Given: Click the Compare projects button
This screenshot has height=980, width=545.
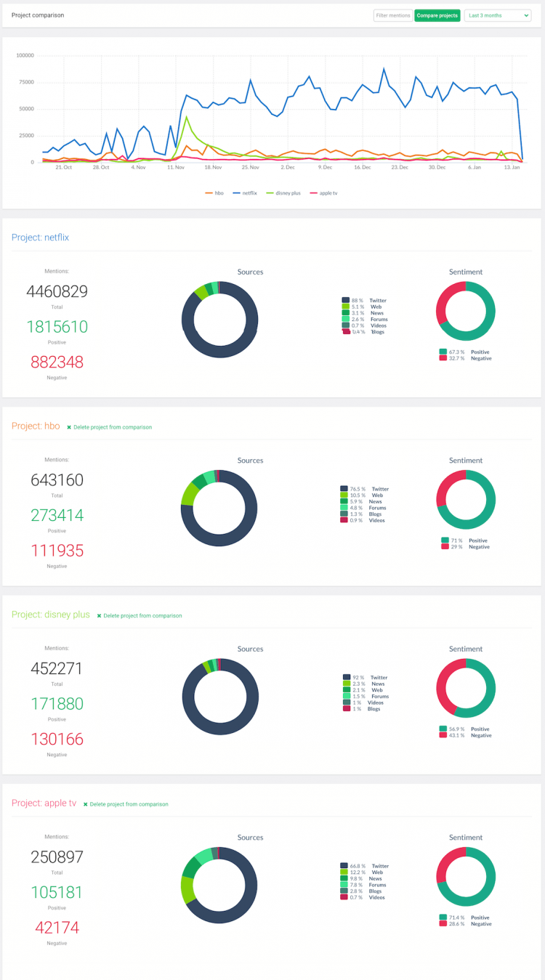Looking at the screenshot, I should [x=437, y=15].
